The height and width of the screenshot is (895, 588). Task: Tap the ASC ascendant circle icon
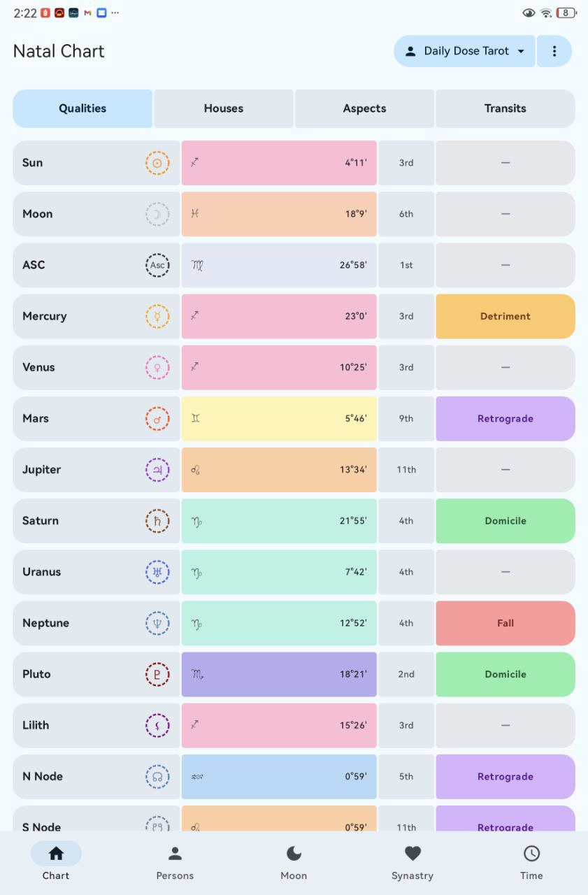point(157,265)
